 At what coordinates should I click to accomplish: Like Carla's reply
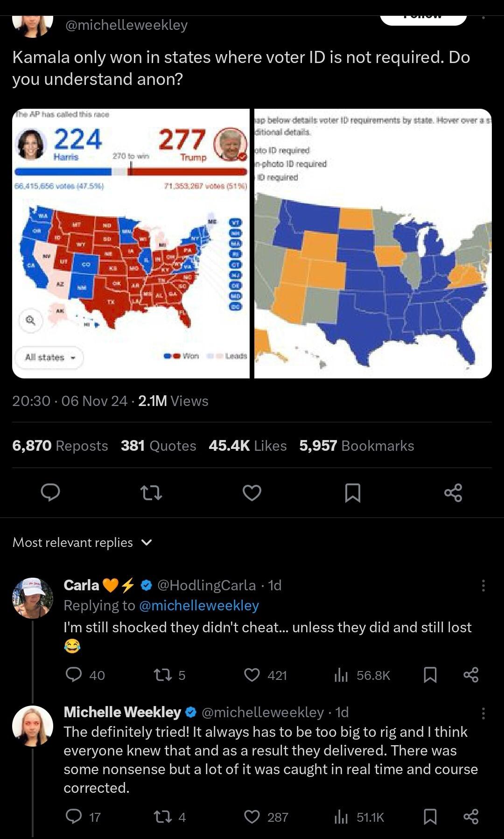(x=252, y=675)
